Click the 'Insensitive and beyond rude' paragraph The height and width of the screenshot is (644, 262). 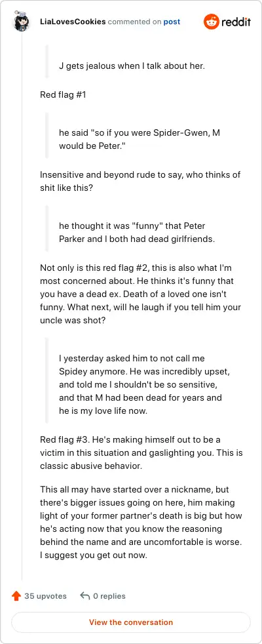point(140,180)
